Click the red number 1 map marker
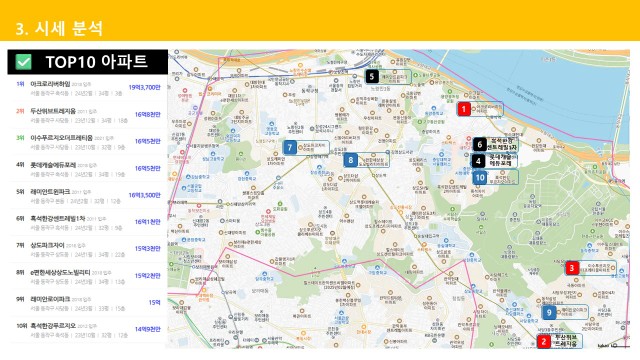The width and height of the screenshot is (640, 360). click(463, 109)
